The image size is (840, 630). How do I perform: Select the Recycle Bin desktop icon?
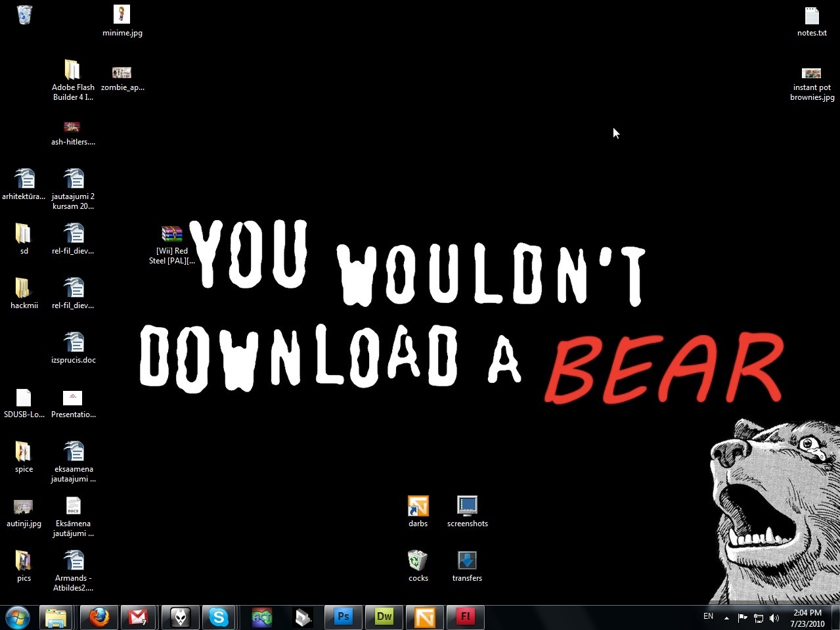[x=24, y=14]
